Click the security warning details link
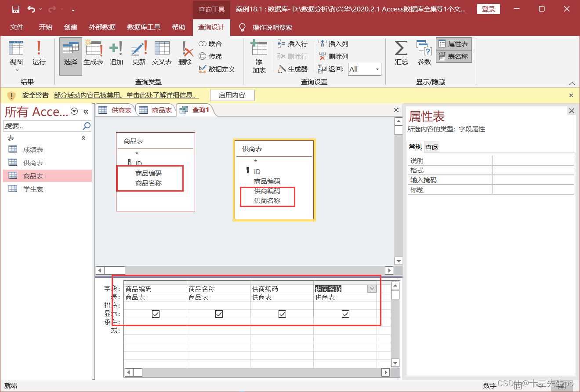This screenshot has height=392, width=580. pyautogui.click(x=127, y=95)
